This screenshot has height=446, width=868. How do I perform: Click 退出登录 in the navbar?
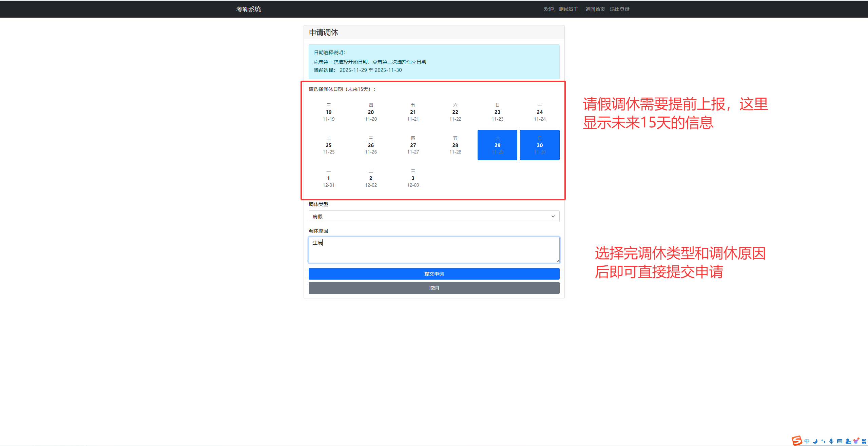pos(619,9)
